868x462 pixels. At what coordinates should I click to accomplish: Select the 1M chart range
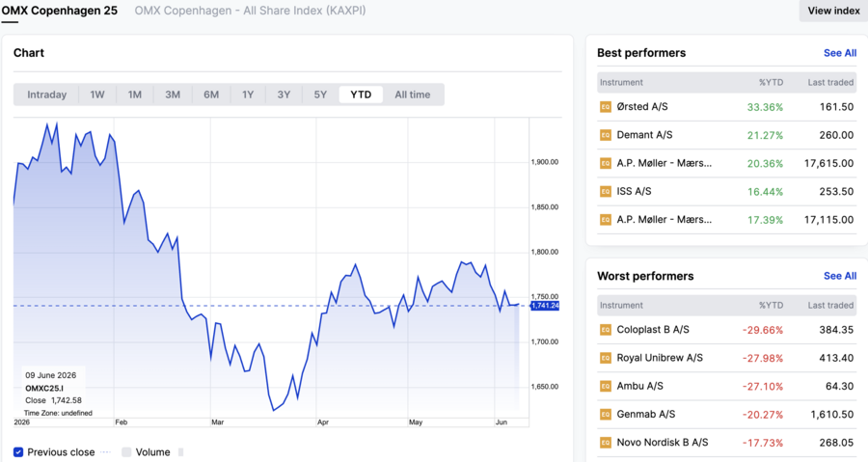134,95
